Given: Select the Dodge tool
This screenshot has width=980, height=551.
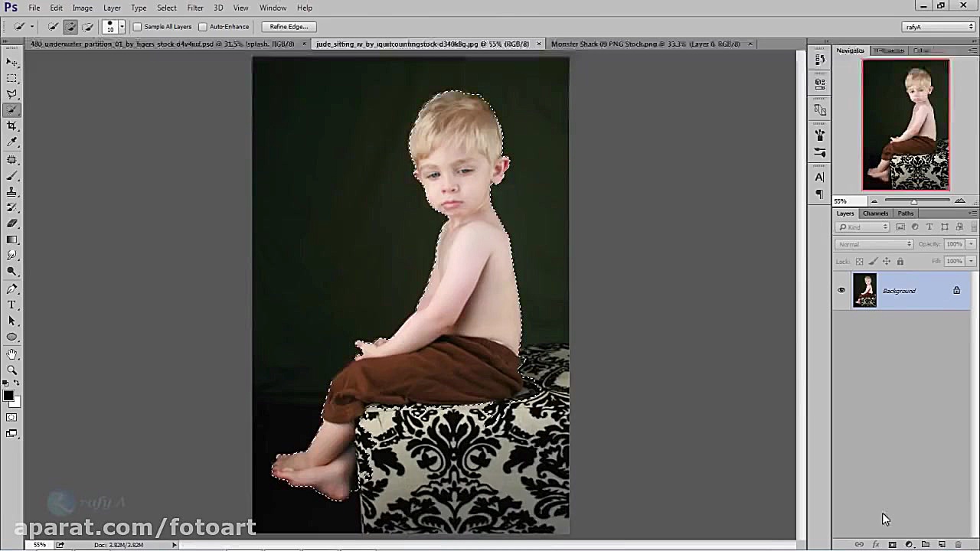Looking at the screenshot, I should click(12, 272).
